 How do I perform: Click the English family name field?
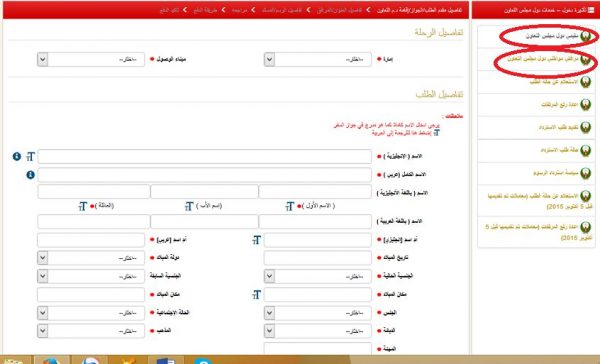[94, 192]
